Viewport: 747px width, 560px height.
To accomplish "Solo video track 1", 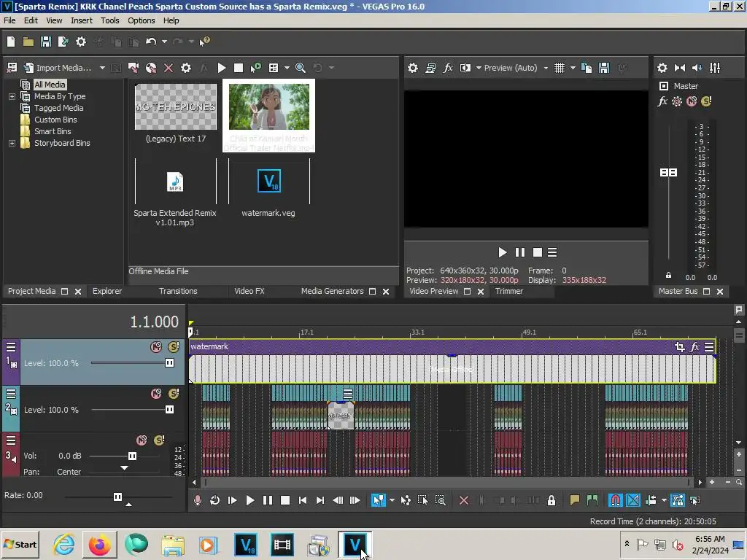I will tap(174, 347).
